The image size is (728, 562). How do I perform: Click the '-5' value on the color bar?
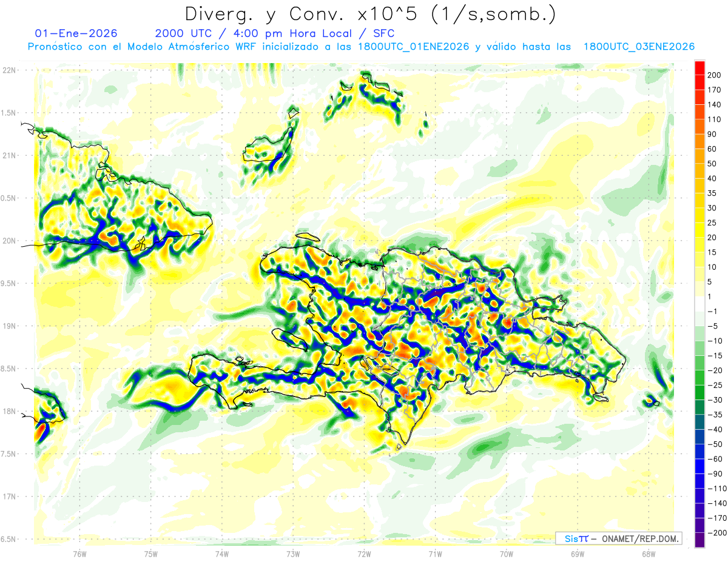coord(713,326)
